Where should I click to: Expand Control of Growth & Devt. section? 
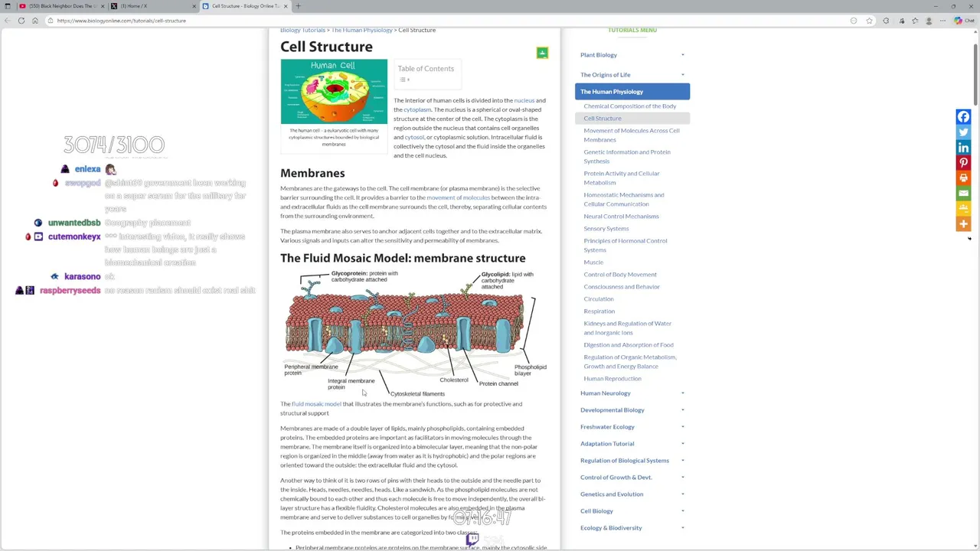coord(682,478)
